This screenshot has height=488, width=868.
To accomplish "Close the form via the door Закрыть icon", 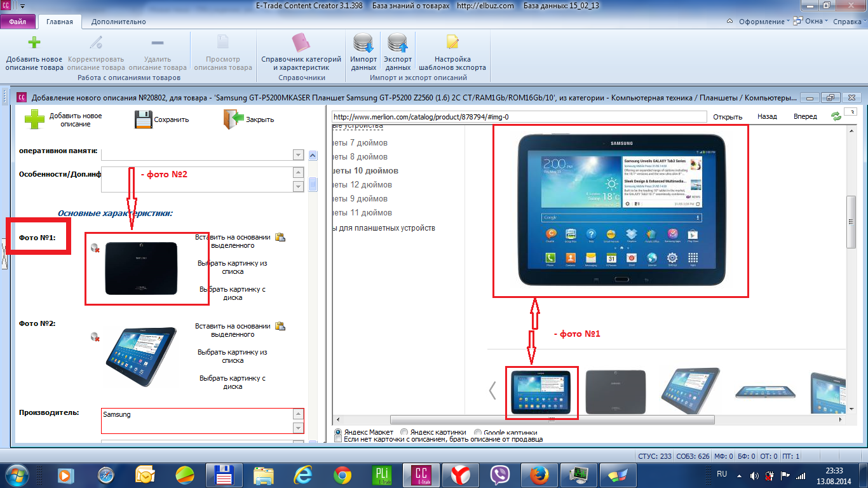I will click(234, 119).
